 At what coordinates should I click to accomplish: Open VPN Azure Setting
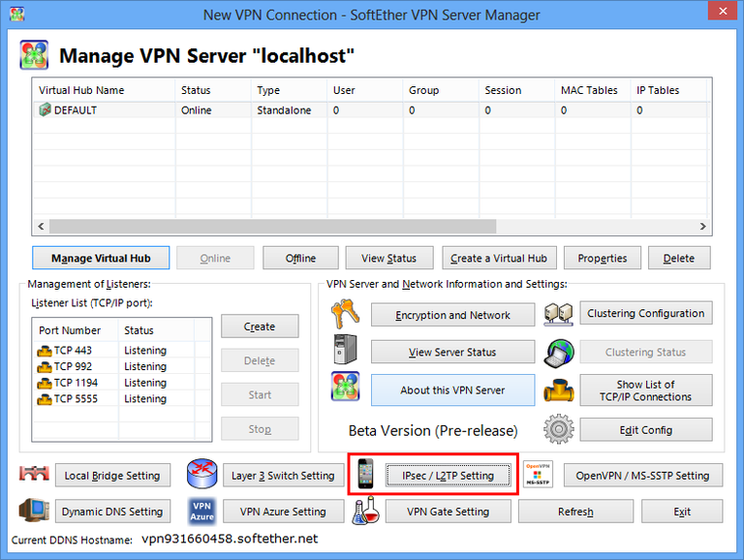(283, 512)
